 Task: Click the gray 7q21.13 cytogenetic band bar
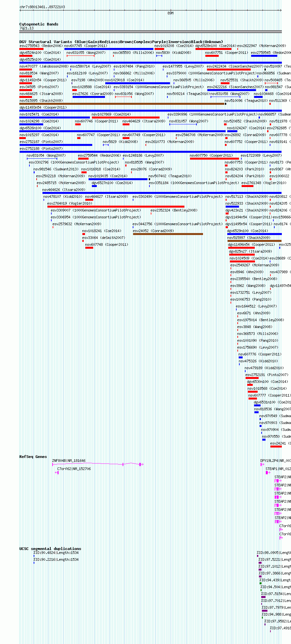click(151, 32)
